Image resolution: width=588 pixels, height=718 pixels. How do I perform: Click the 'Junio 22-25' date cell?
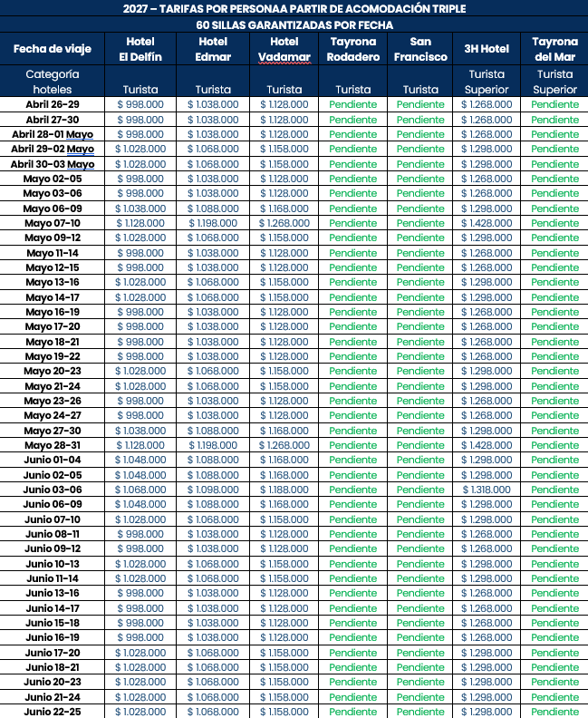click(53, 712)
